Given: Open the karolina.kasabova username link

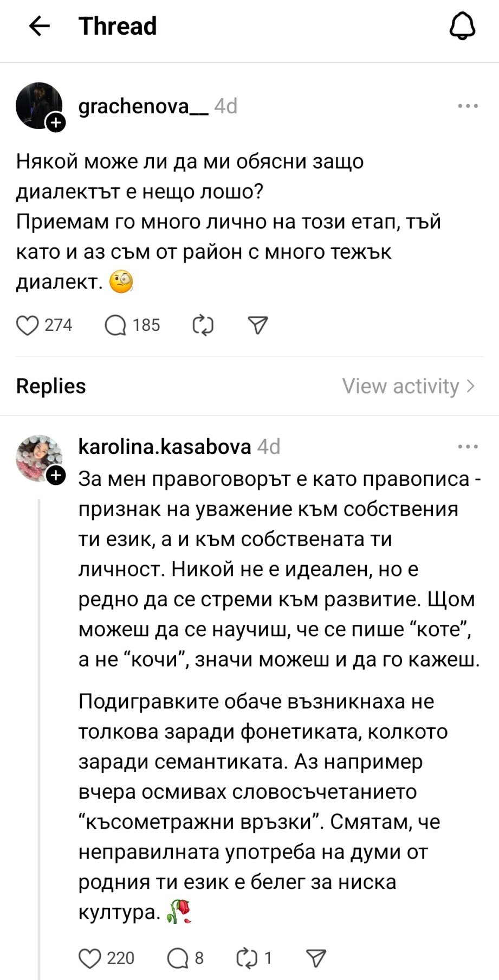Looking at the screenshot, I should pyautogui.click(x=165, y=446).
